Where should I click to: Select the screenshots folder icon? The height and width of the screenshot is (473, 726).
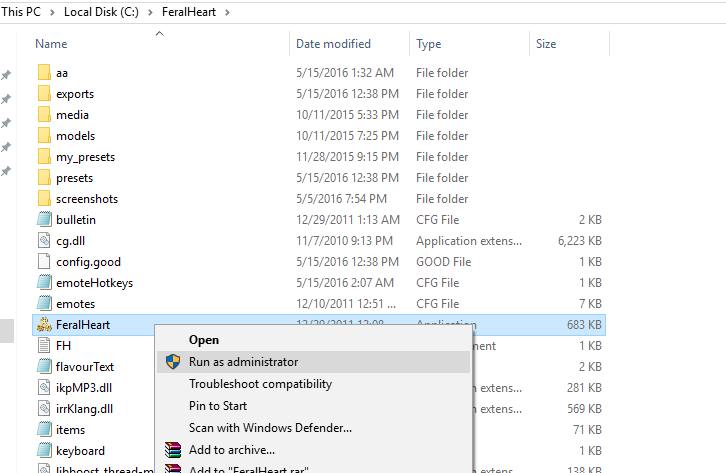coord(44,199)
